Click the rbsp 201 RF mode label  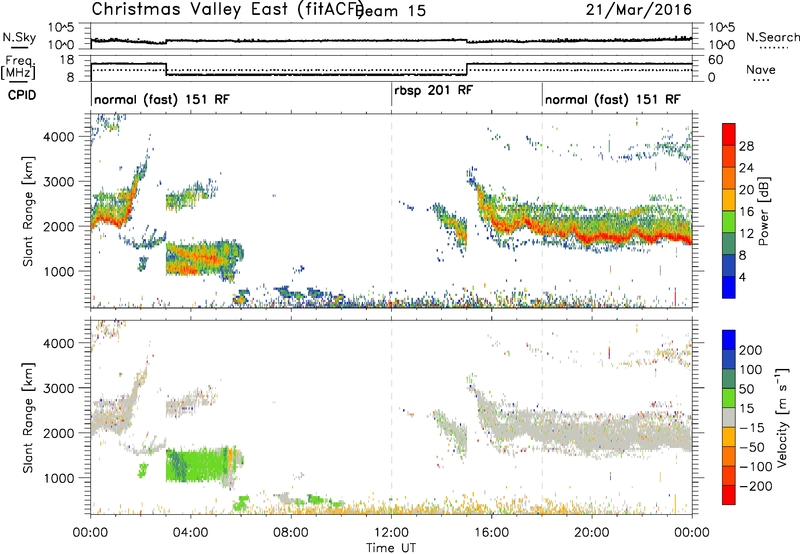[x=434, y=90]
